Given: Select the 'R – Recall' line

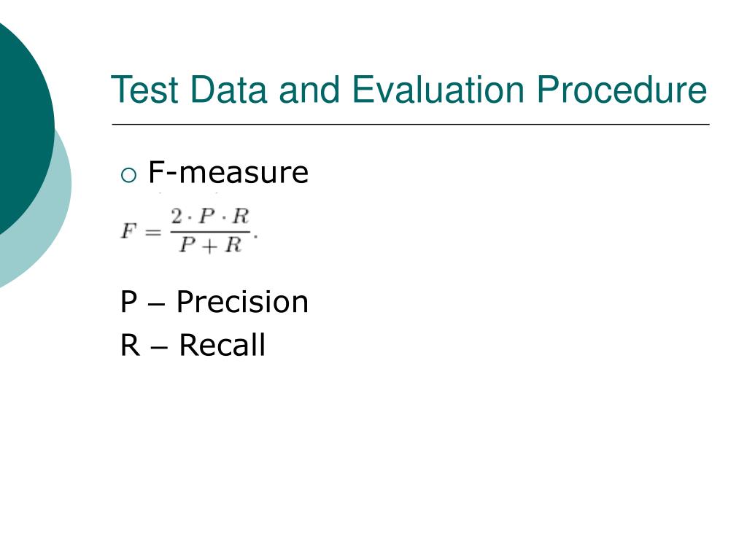Looking at the screenshot, I should point(193,345).
